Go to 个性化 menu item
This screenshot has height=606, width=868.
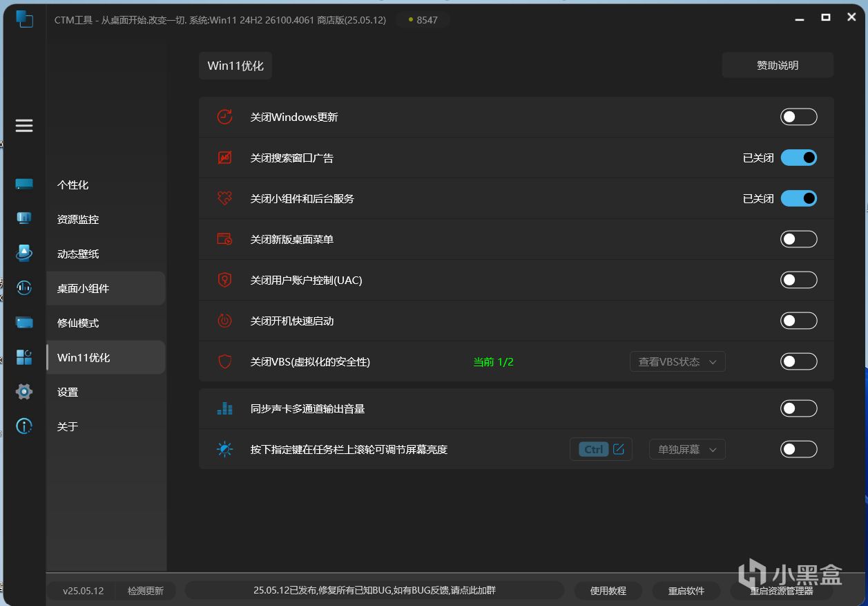[x=106, y=184]
